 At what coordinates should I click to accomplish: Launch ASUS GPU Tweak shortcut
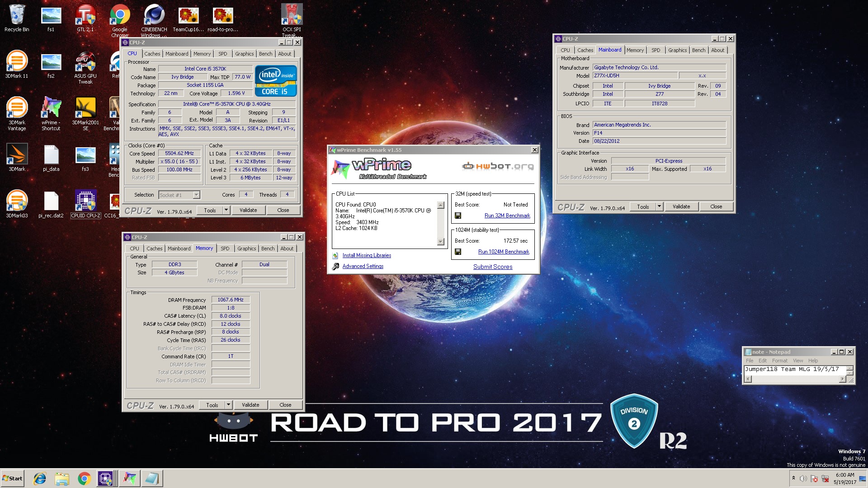point(85,68)
